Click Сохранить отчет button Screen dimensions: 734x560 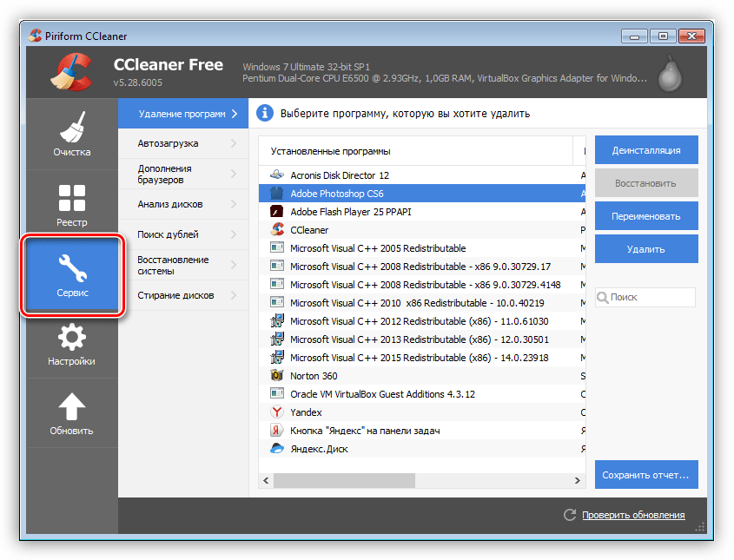click(646, 475)
